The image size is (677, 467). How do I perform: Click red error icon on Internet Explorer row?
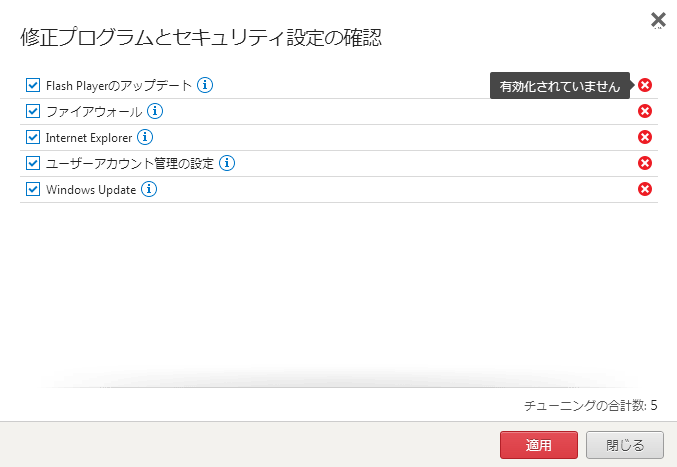(645, 137)
